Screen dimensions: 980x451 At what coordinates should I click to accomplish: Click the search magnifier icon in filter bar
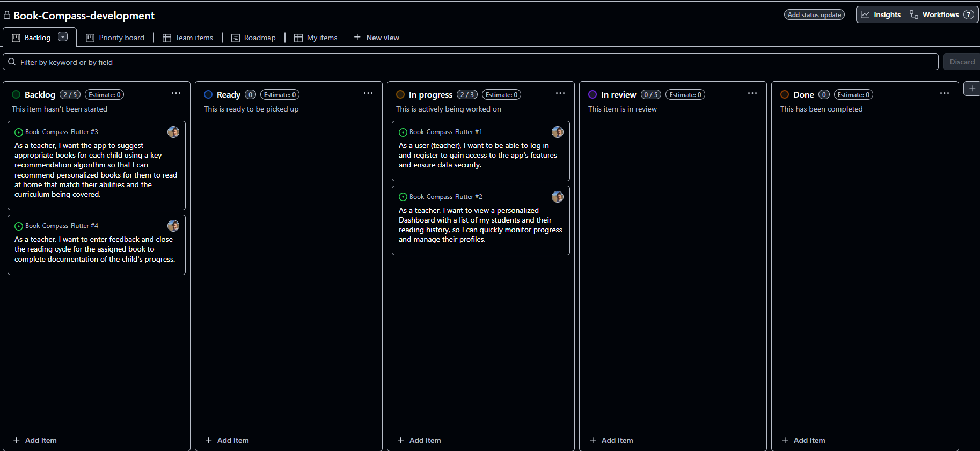(12, 62)
